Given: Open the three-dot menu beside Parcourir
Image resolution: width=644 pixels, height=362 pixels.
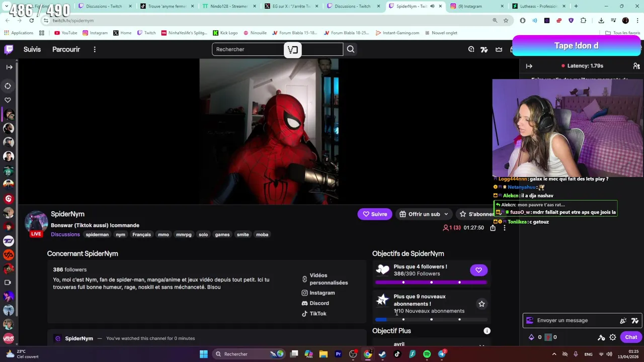Looking at the screenshot, I should [x=95, y=49].
